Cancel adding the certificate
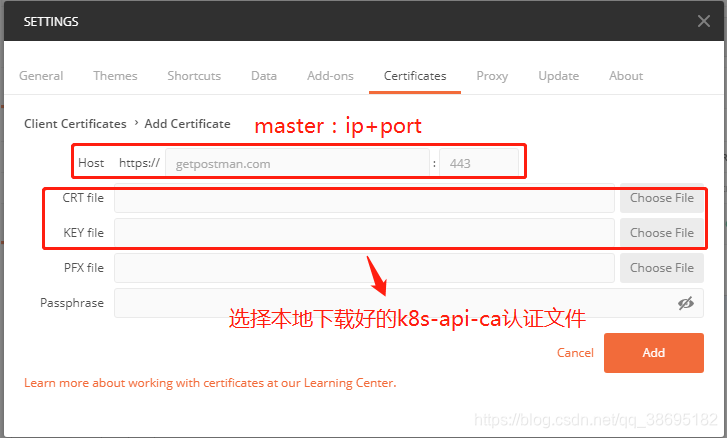Image resolution: width=727 pixels, height=438 pixels. click(575, 353)
